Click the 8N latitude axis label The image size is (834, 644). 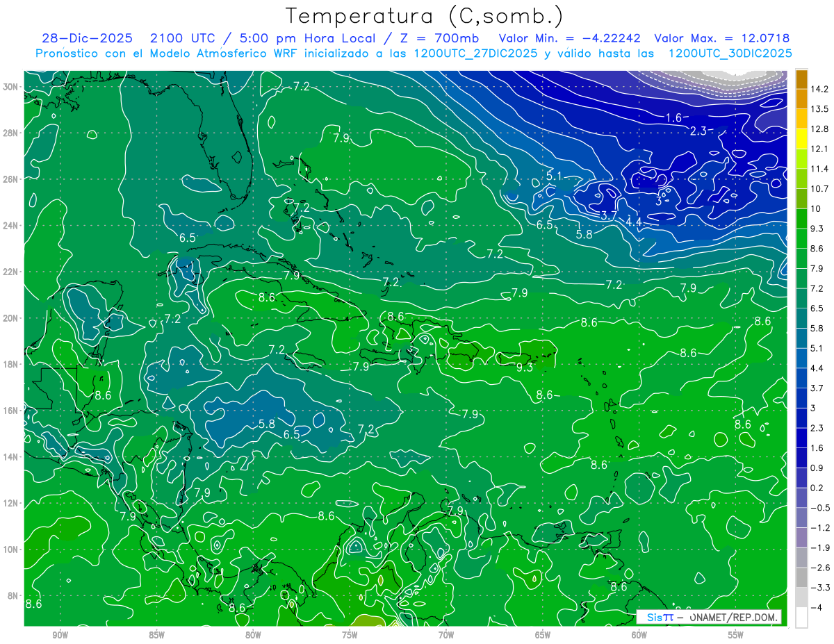pyautogui.click(x=13, y=596)
